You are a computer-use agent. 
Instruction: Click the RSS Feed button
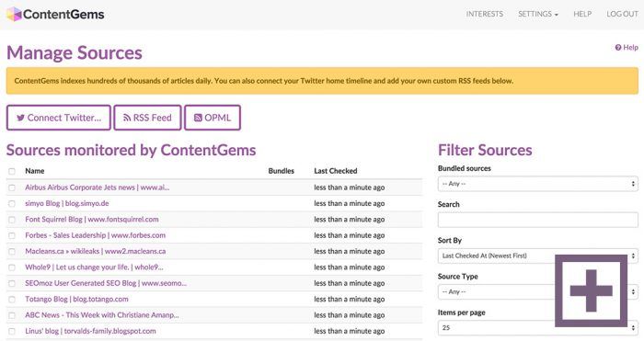click(147, 118)
